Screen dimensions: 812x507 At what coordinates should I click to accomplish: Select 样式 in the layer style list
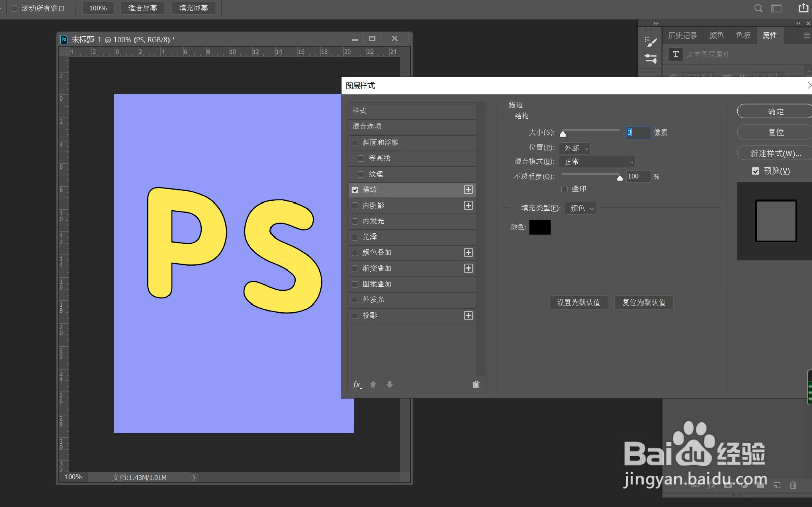(412, 111)
